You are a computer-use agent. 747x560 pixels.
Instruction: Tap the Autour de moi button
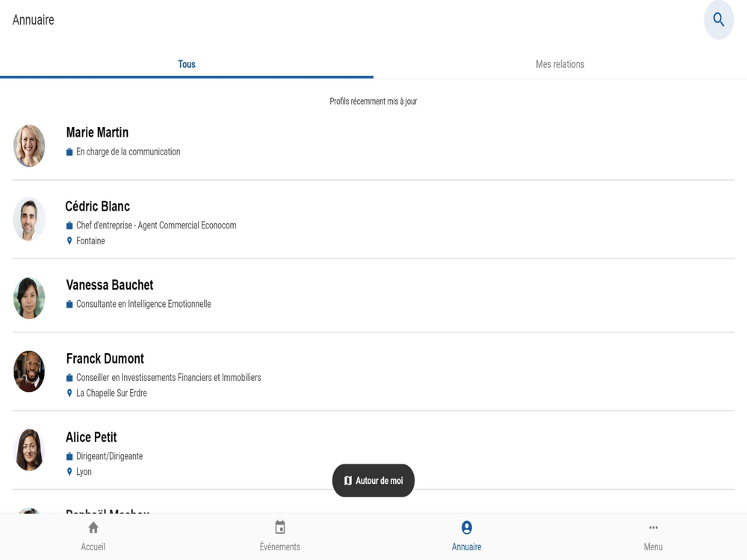(x=373, y=480)
